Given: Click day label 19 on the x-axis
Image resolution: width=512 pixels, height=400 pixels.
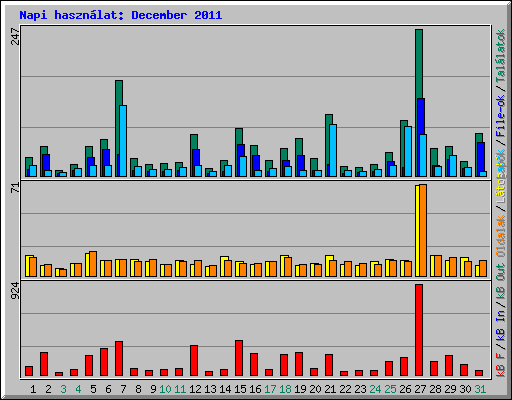Looking at the screenshot, I should pos(300,389).
